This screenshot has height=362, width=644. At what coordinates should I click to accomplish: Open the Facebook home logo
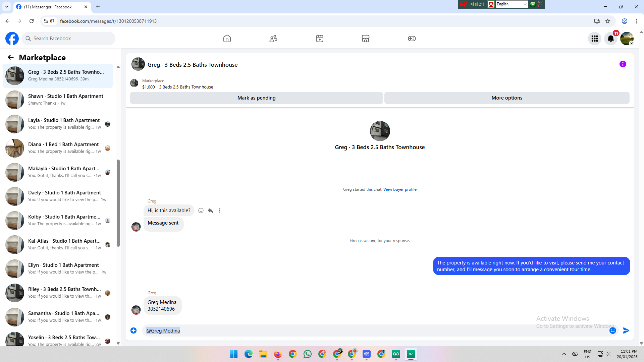[x=12, y=39]
